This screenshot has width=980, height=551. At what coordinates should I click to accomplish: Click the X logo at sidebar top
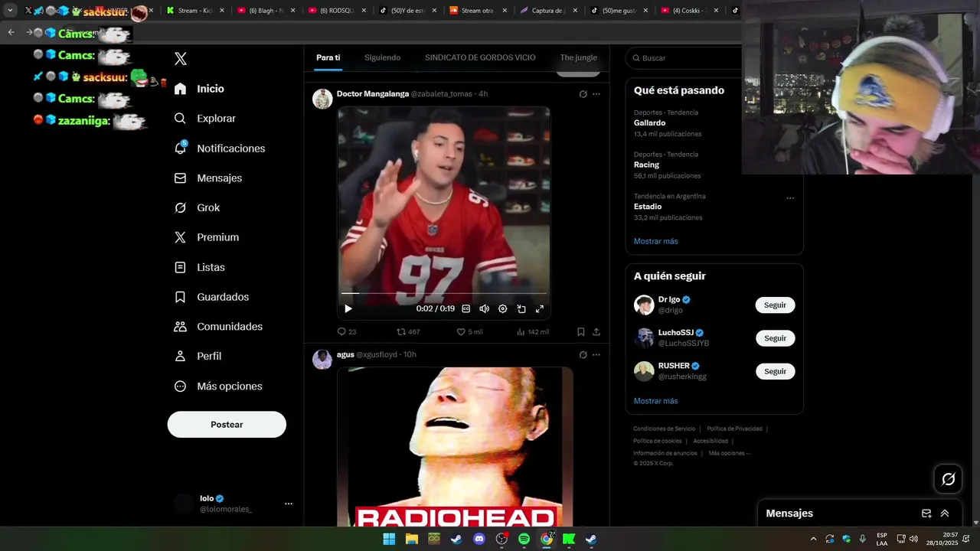click(x=181, y=59)
